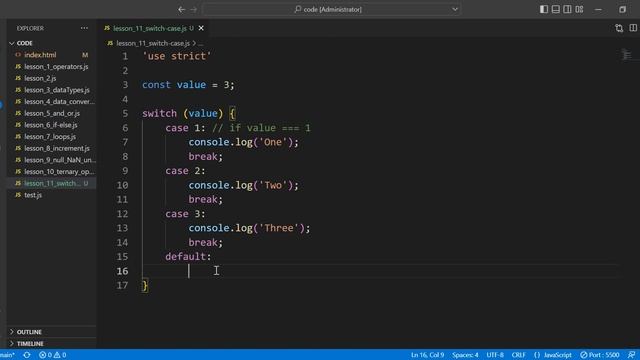Open lesson_10_ternary_op... file
Viewport: 640px width, 360px height.
pos(51,171)
